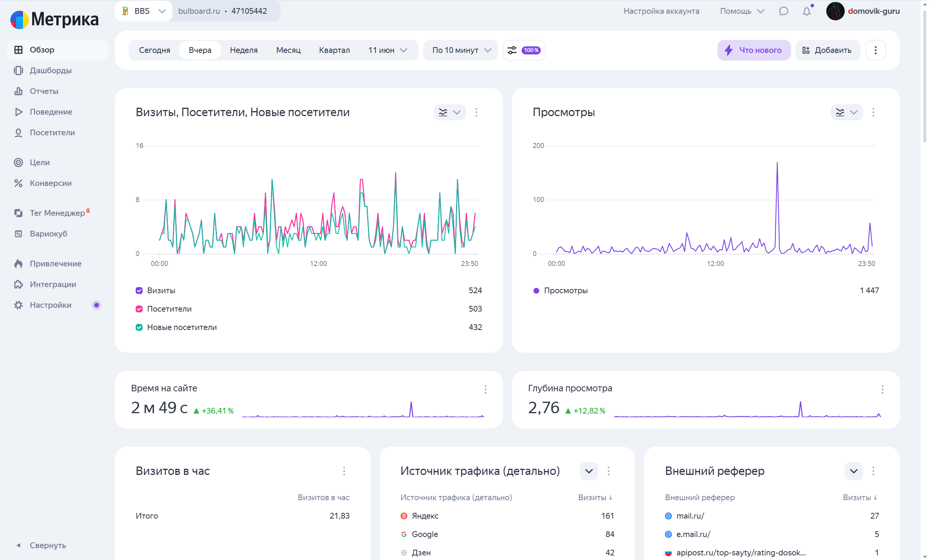Expand the 11 июн date picker
This screenshot has height=560, width=929.
(x=387, y=50)
